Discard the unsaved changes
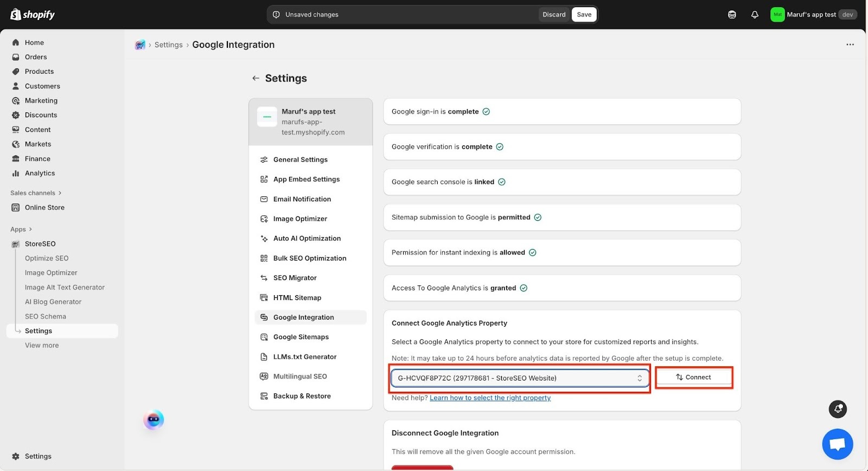The width and height of the screenshot is (868, 471). [554, 15]
